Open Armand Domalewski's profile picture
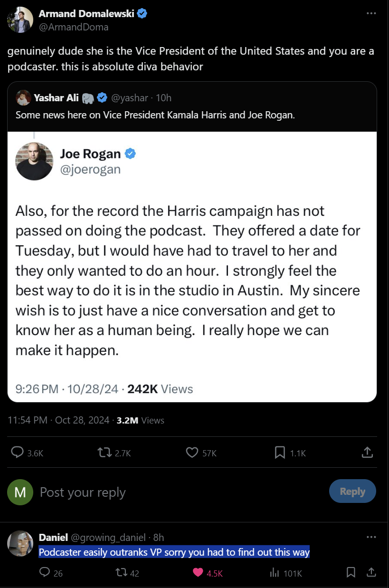This screenshot has width=389, height=588. 20,20
